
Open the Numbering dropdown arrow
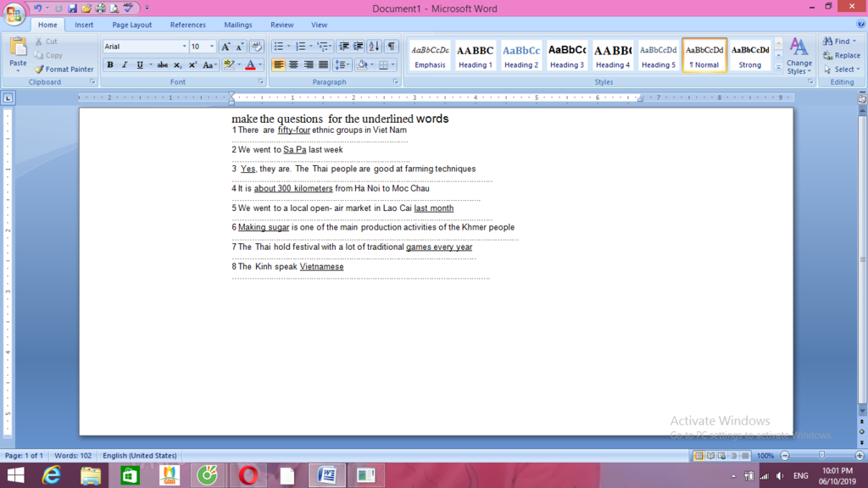310,47
